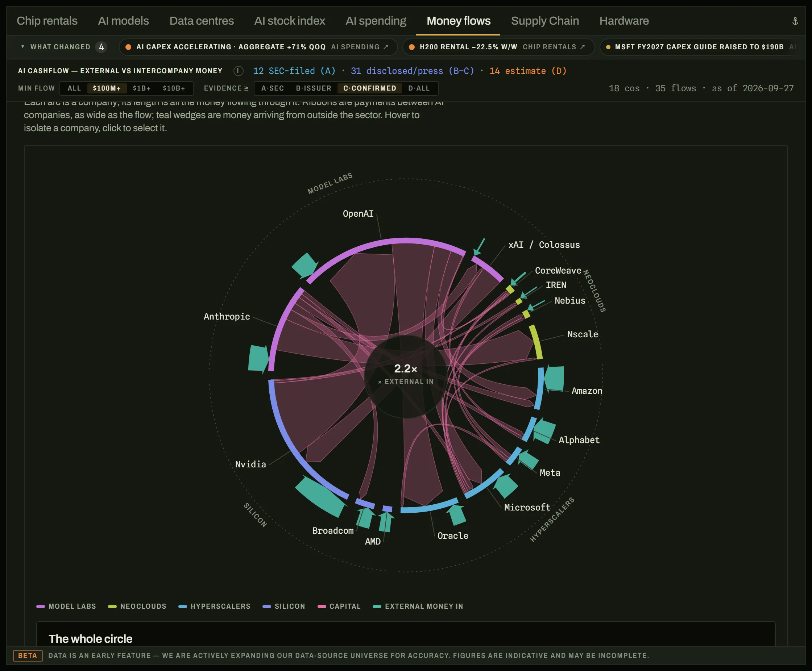The width and height of the screenshot is (812, 671).
Task: Open Chip Rentals arrow link in ticker
Action: pyautogui.click(x=554, y=47)
